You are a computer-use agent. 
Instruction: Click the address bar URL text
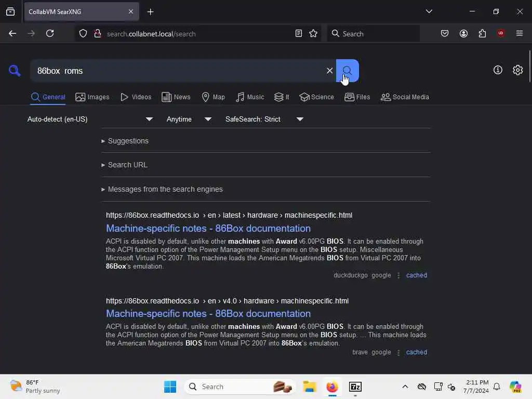pos(151,34)
